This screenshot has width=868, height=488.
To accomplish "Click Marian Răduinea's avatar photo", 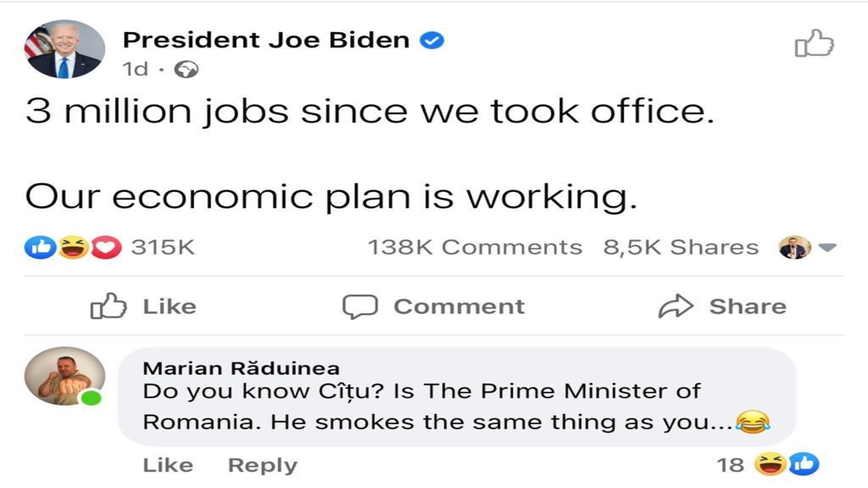I will (65, 376).
